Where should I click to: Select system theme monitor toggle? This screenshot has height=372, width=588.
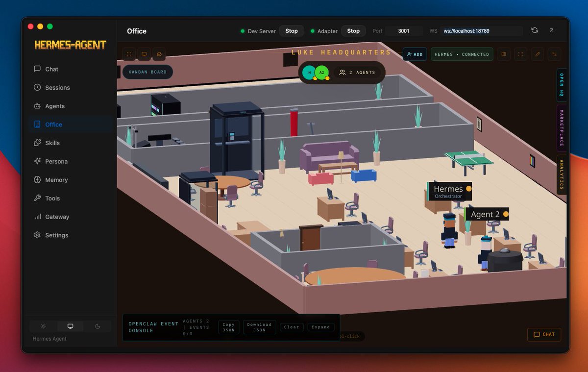(70, 326)
